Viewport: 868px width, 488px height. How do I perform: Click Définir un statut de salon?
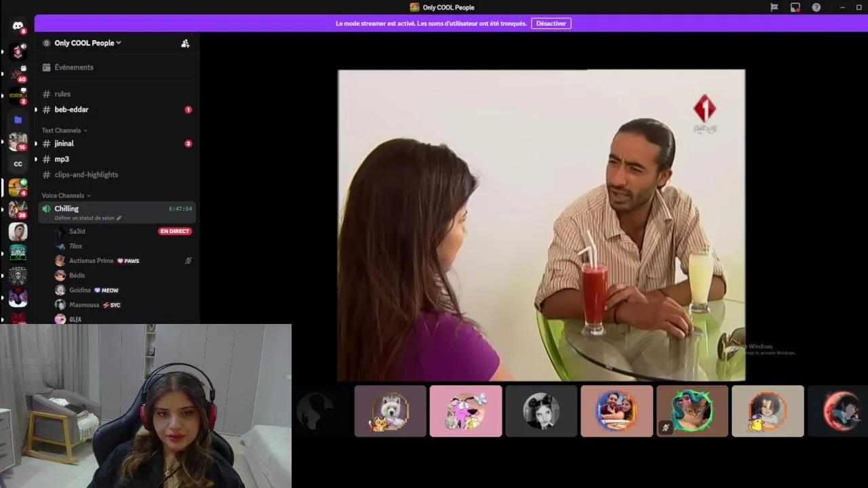(x=84, y=218)
